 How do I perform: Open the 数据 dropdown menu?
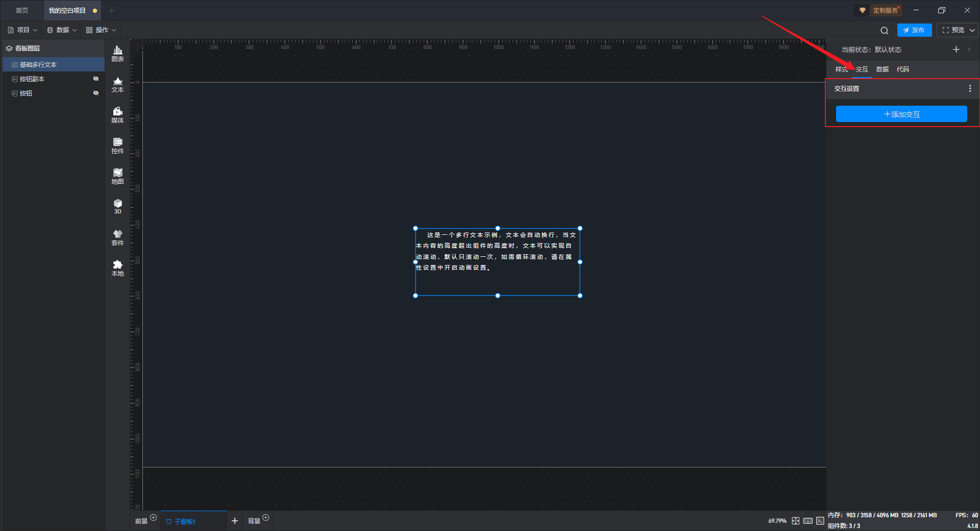(62, 30)
